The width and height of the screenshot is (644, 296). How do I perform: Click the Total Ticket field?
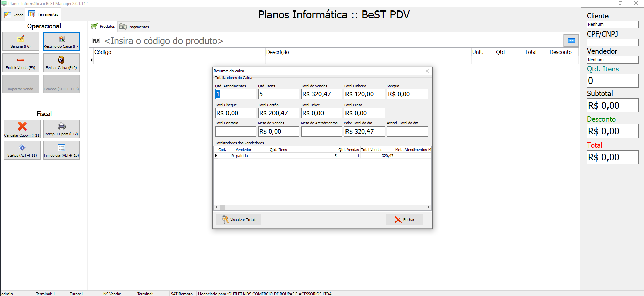tap(321, 113)
